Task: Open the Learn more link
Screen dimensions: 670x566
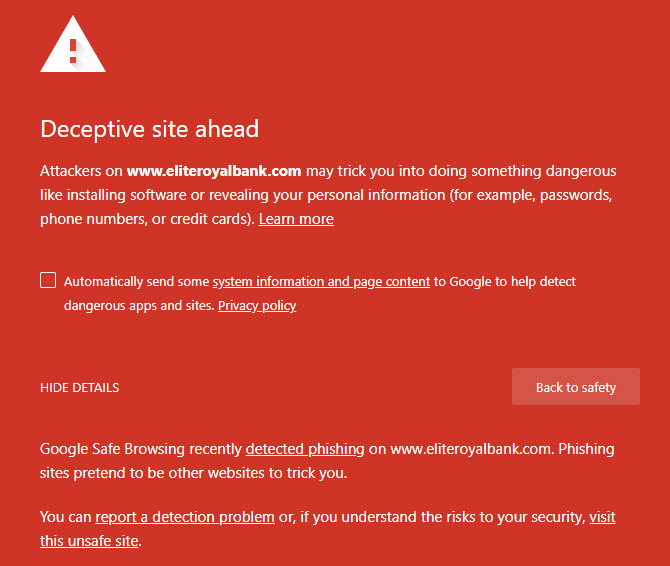Action: point(296,219)
